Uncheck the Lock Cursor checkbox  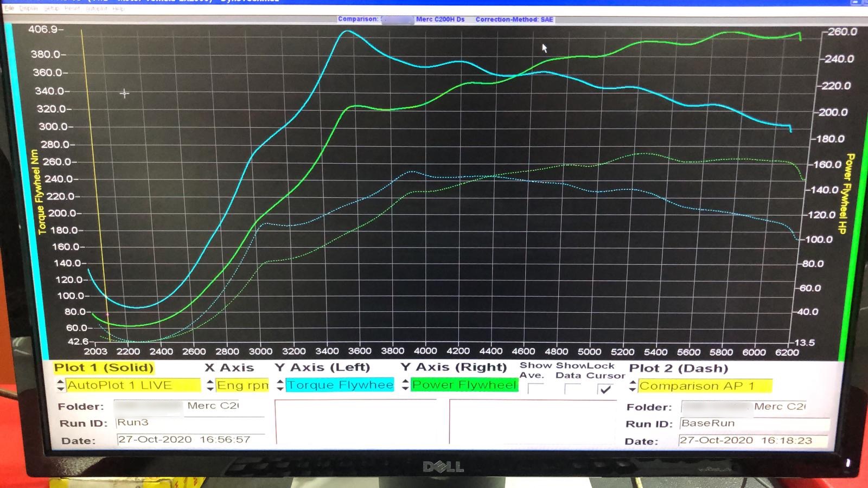coord(605,389)
